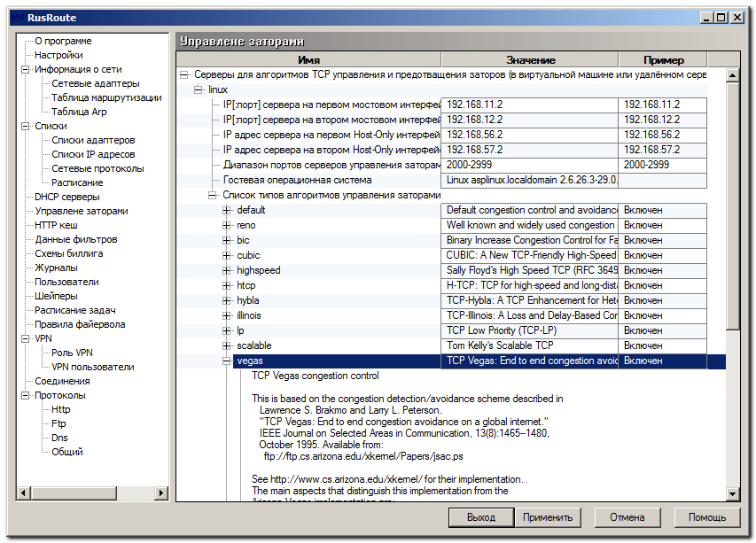Open Шейперы section
Viewport: 756px width, 543px height.
56,297
